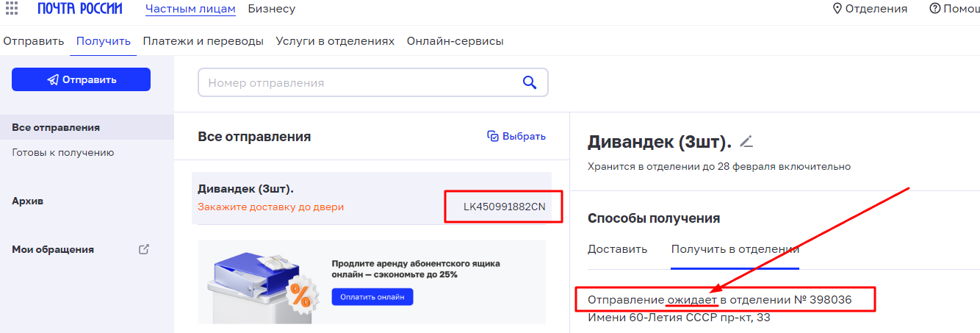Open the apps grid menu icon

pos(12,8)
